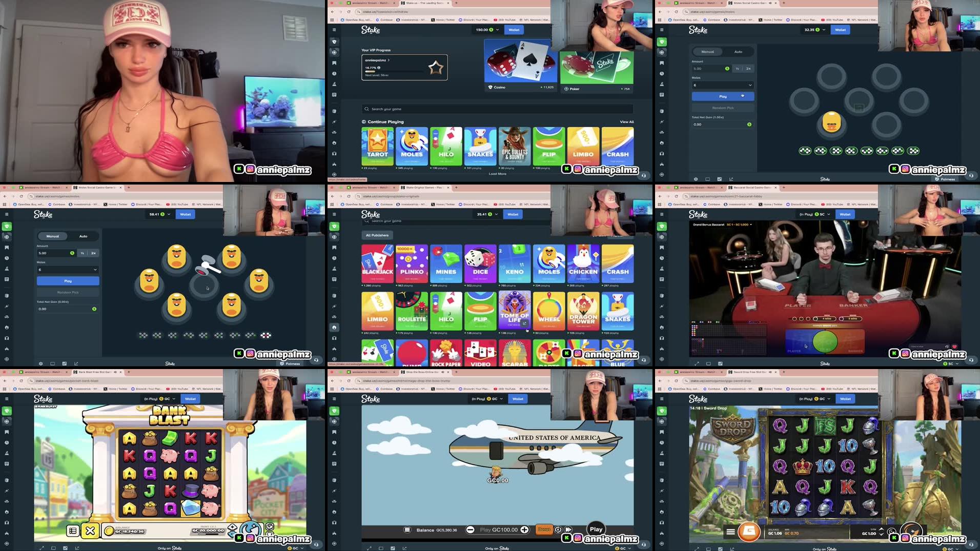Click Wallet button beside 58.41 balance
This screenshot has width=980, height=551.
coord(186,214)
